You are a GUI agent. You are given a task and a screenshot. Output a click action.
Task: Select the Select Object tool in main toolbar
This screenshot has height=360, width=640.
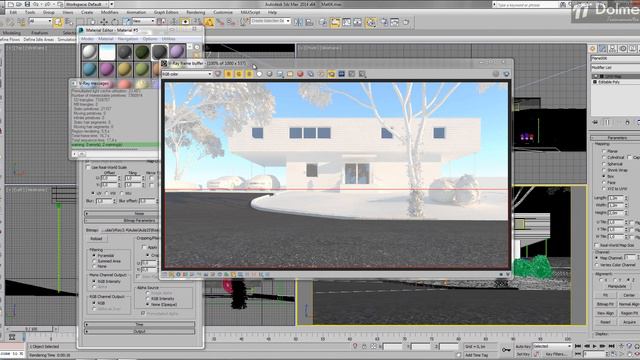pos(58,22)
